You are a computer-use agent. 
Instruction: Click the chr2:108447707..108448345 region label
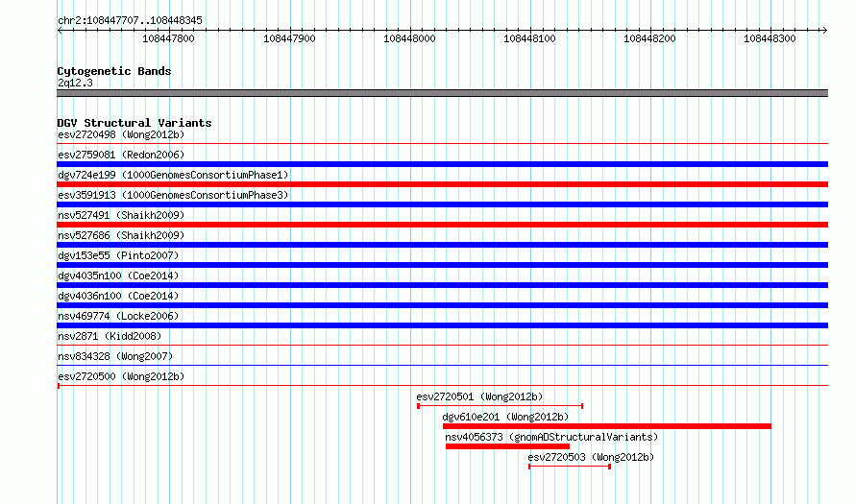tap(130, 20)
